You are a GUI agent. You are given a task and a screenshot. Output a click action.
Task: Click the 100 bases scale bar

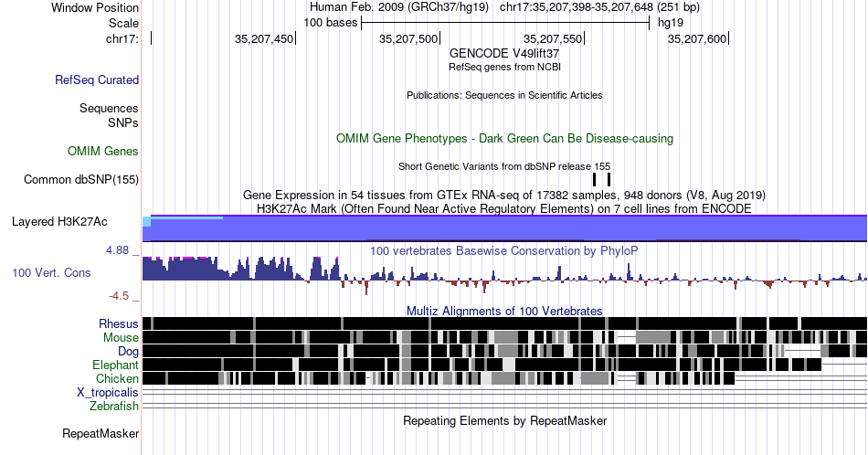(505, 23)
